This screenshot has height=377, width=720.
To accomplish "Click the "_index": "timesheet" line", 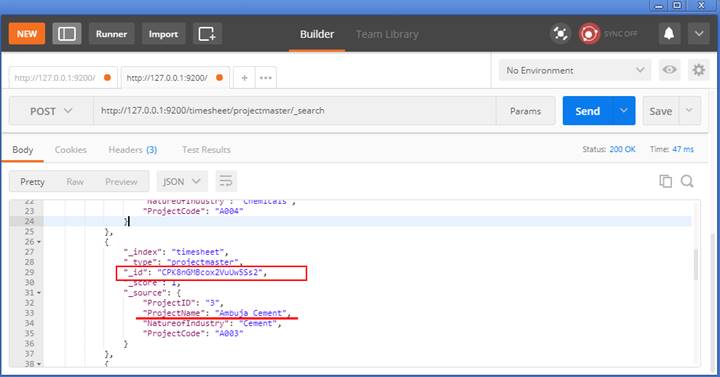I will [x=176, y=252].
